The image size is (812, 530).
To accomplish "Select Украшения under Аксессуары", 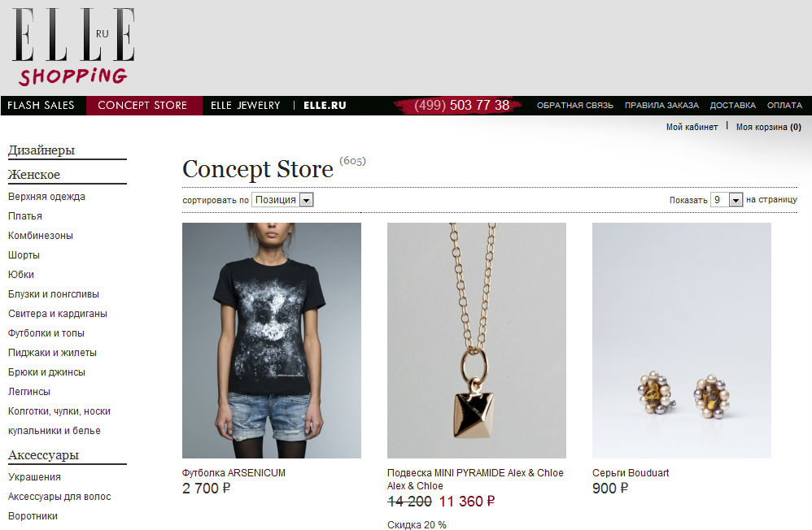I will click(x=34, y=476).
